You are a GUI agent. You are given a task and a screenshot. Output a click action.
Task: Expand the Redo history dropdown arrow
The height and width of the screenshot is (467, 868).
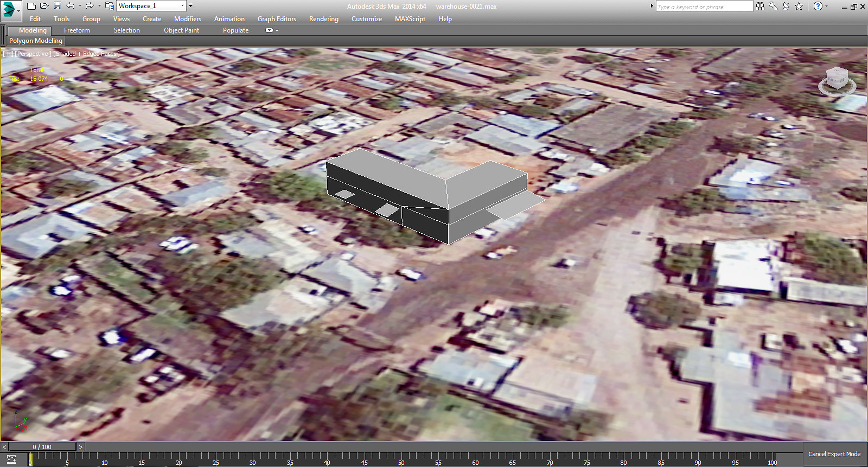[99, 6]
